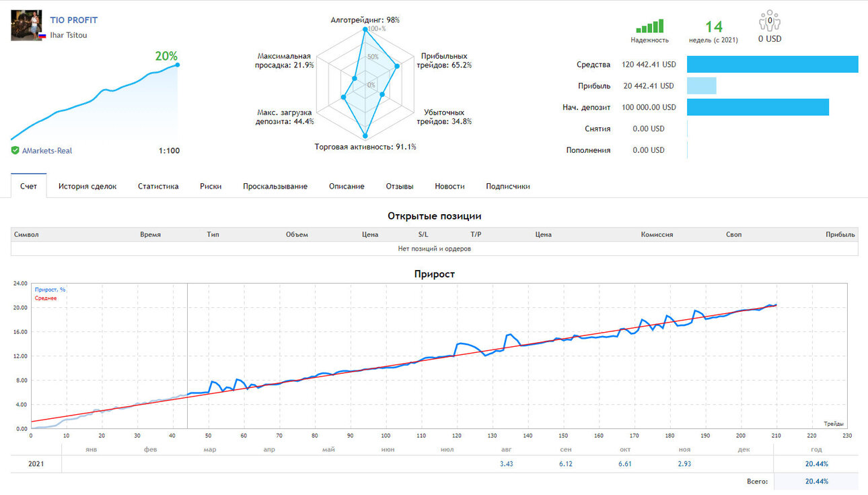The height and width of the screenshot is (495, 868).
Task: Select the Счет tab
Action: coord(29,186)
